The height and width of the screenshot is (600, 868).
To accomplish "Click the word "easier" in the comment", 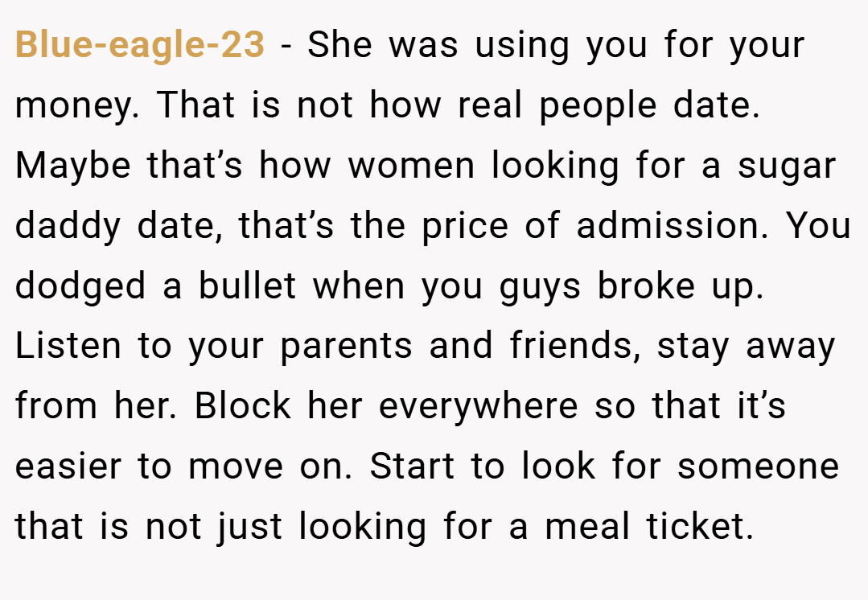I will click(68, 466).
